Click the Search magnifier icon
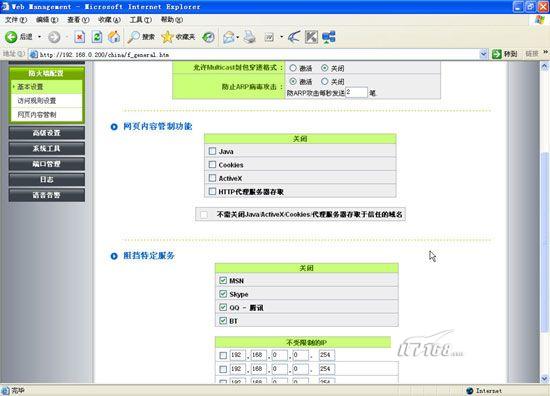550x396 pixels. tap(134, 37)
